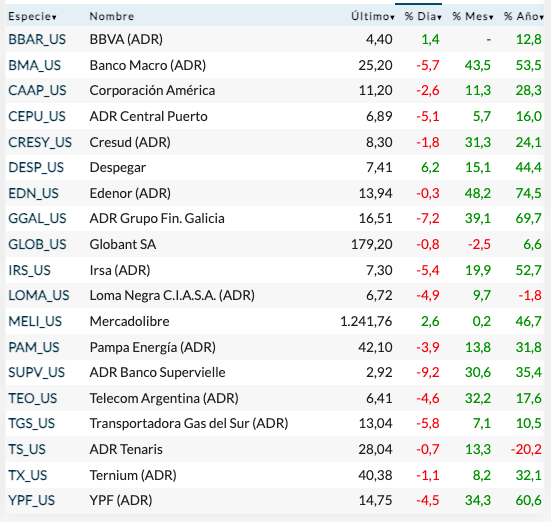Screen dimensions: 551x522
Task: Select the name ADR Grupo Fin. Galicia
Action: point(157,219)
